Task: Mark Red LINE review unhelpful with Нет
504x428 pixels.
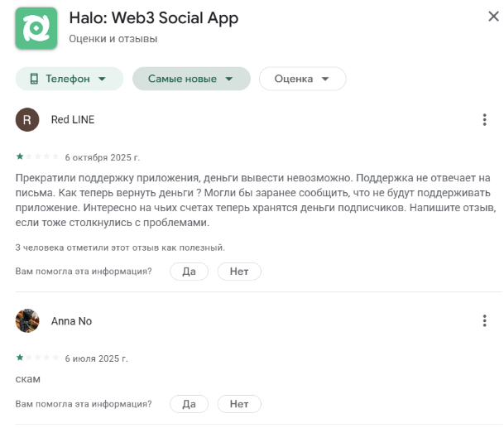Action: [x=239, y=272]
